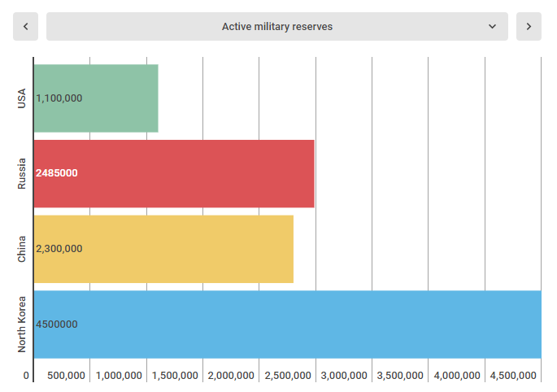Click the 1,500,000 axis tick label
557x392 pixels.
tap(175, 375)
